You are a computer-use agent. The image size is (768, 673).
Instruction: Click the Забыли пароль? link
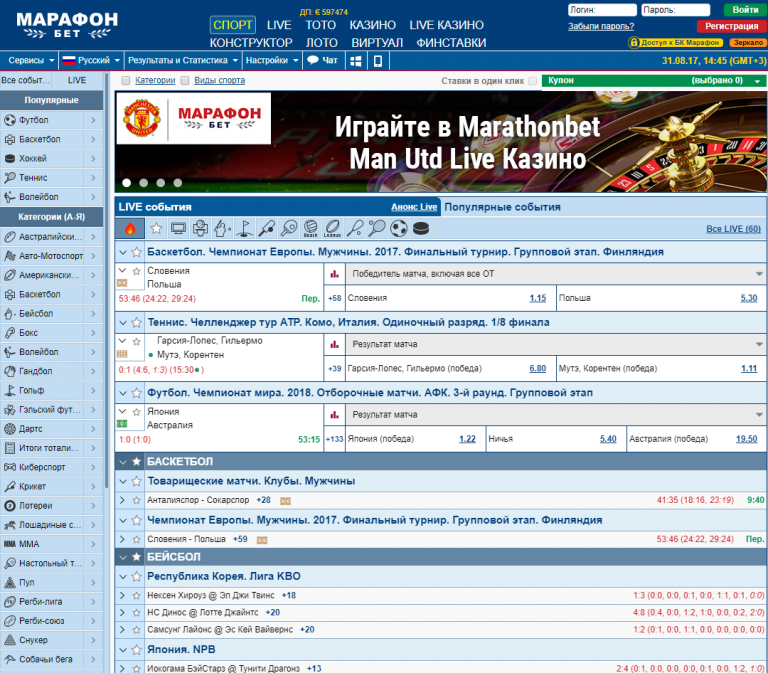coord(601,26)
